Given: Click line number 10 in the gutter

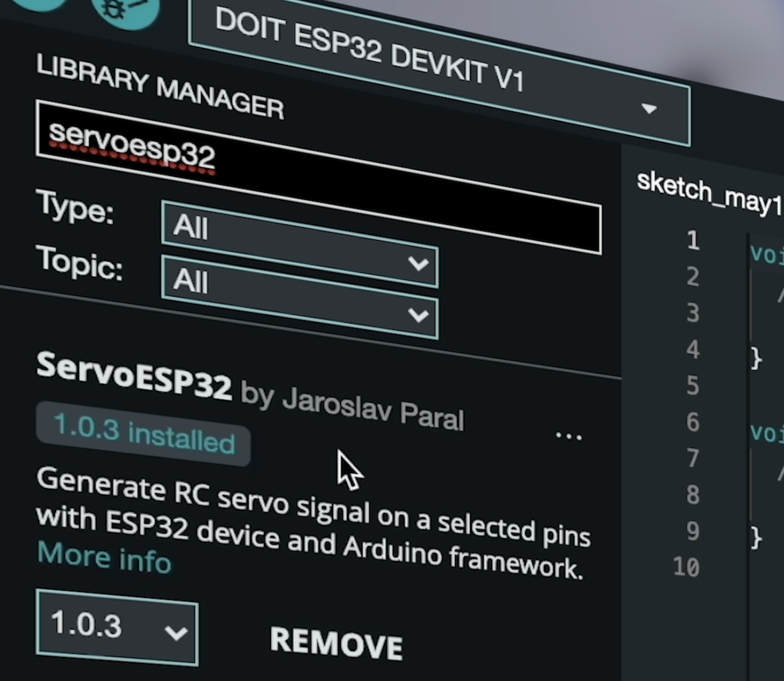Looking at the screenshot, I should point(686,567).
